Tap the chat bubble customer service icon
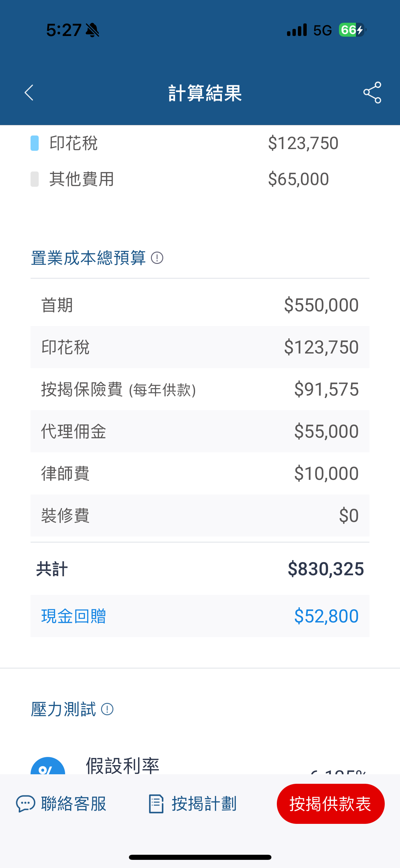 tap(25, 804)
